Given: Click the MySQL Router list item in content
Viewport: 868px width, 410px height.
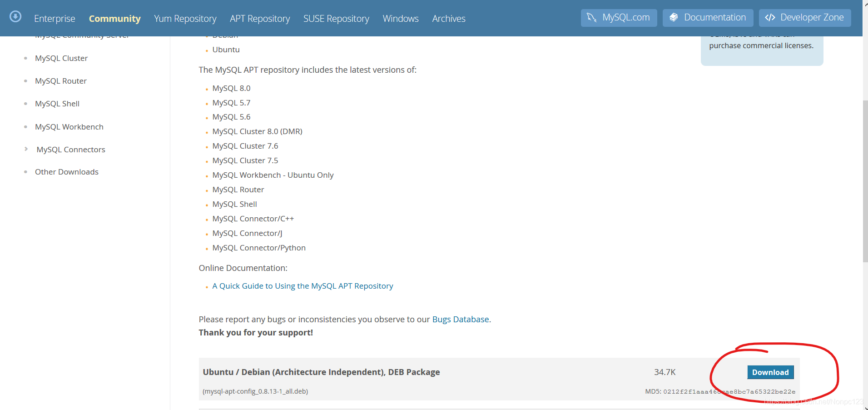Looking at the screenshot, I should (238, 190).
